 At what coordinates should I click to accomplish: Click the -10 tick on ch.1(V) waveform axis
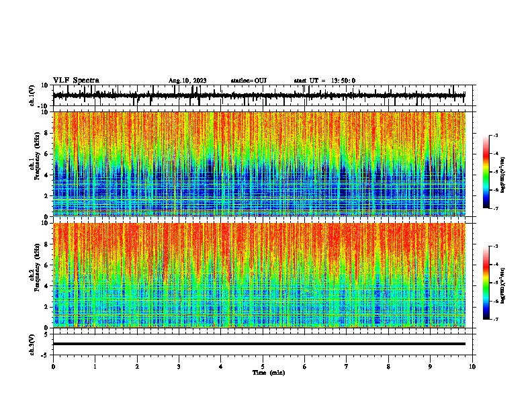point(44,106)
